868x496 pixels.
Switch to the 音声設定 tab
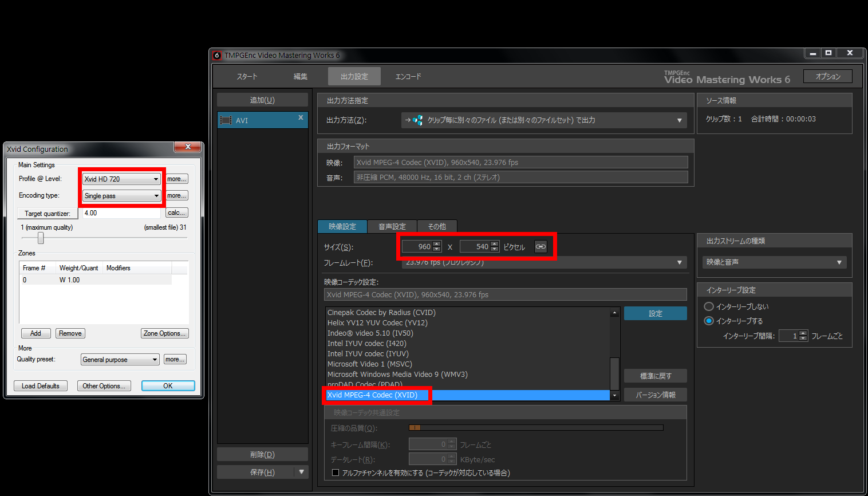pyautogui.click(x=392, y=226)
